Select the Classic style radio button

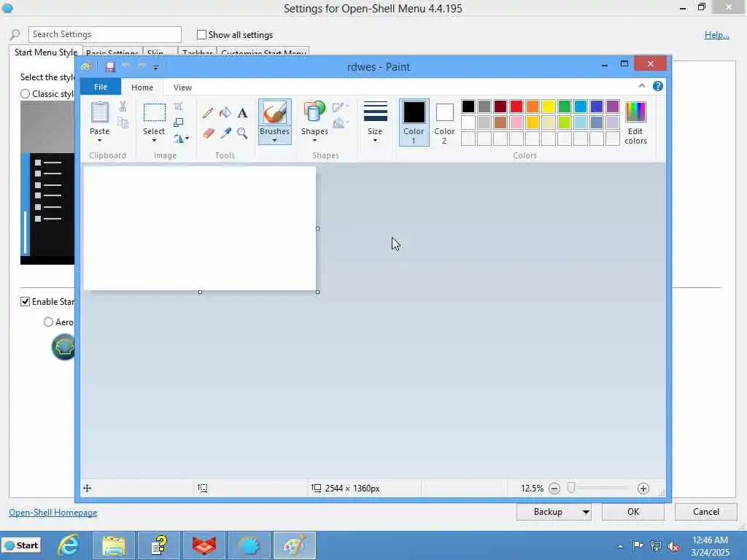(26, 94)
